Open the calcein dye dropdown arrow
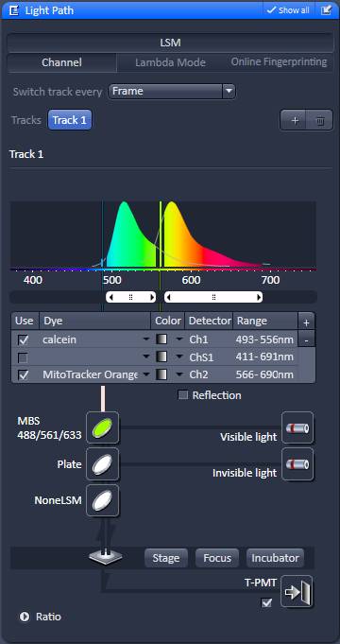The width and height of the screenshot is (340, 644). 146,339
